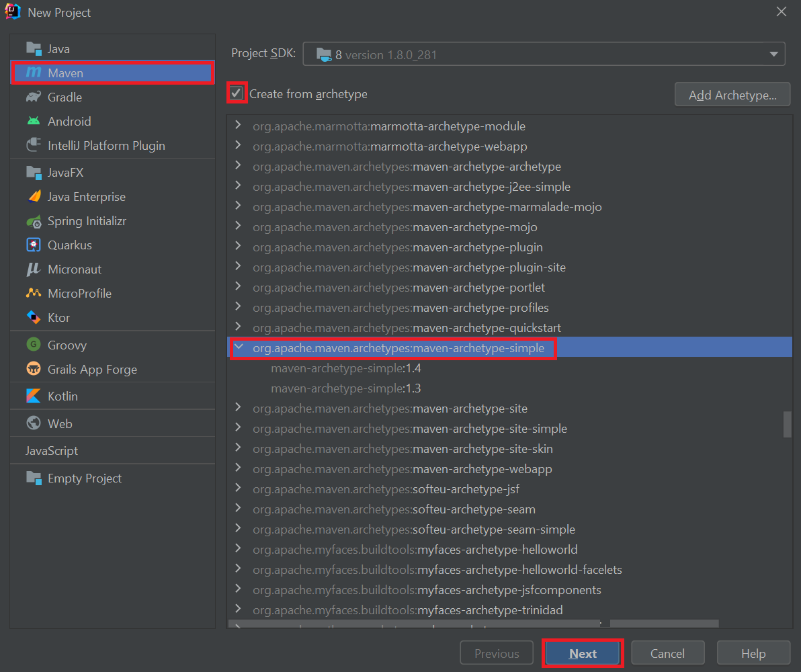This screenshot has width=801, height=672.
Task: Select maven-archetype-site archetype row
Action: pyautogui.click(x=510, y=409)
